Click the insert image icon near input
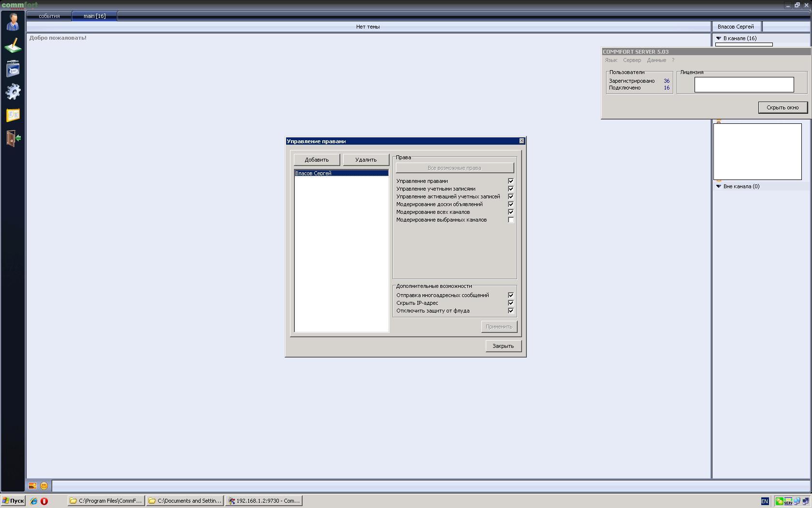Viewport: 812px width, 508px height. click(32, 486)
